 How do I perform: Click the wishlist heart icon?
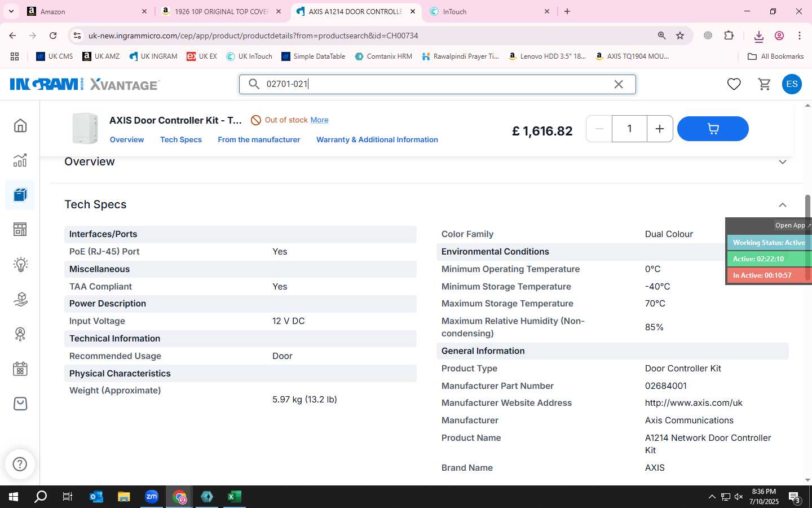pos(734,84)
